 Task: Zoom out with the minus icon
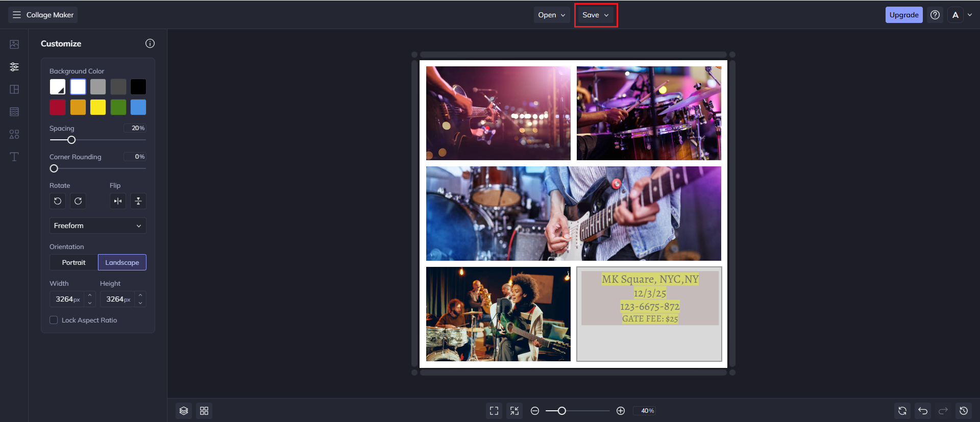point(535,411)
